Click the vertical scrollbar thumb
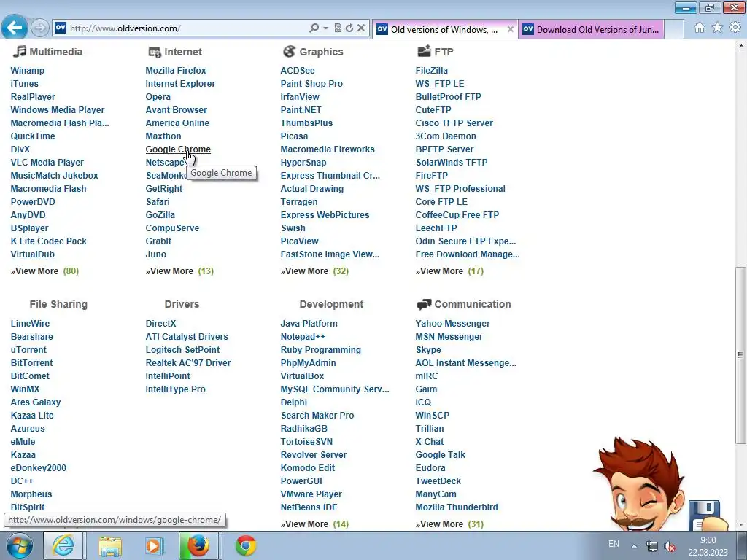747x560 pixels. (740, 355)
